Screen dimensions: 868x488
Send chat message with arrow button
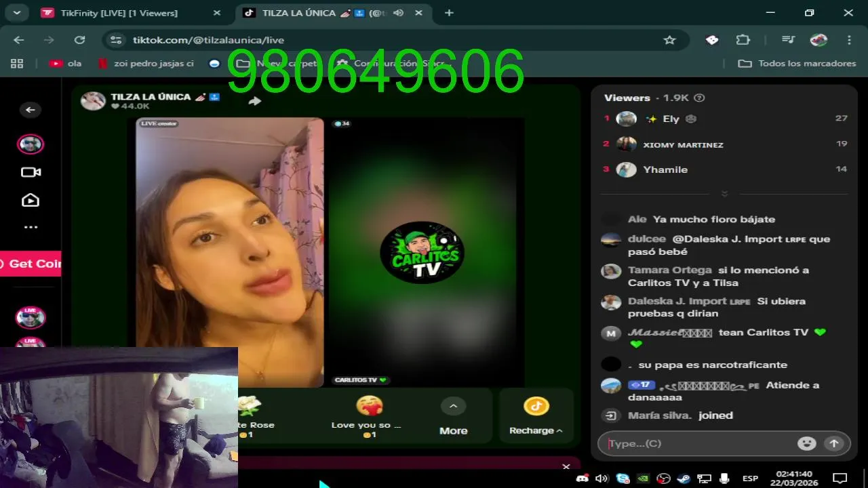pos(833,443)
